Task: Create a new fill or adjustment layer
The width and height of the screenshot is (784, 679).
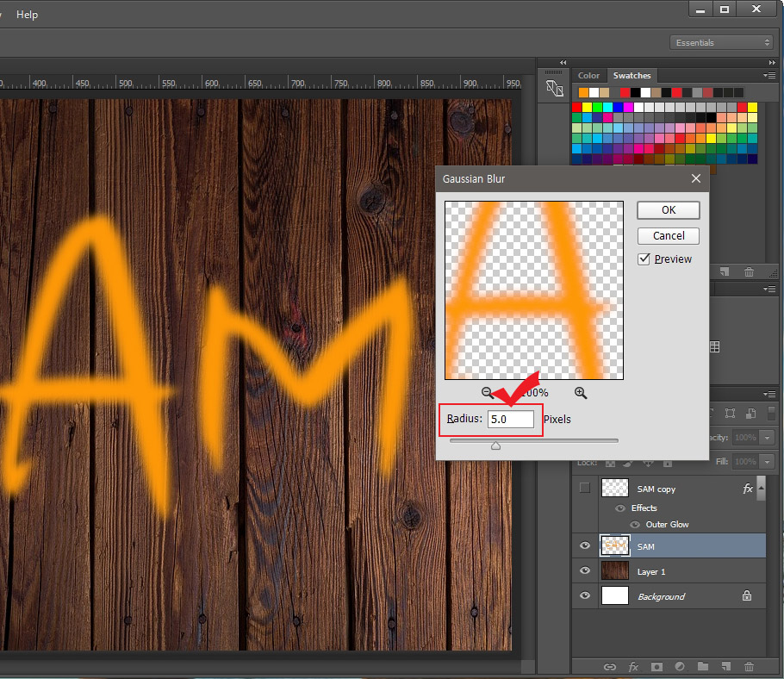Action: (x=680, y=666)
